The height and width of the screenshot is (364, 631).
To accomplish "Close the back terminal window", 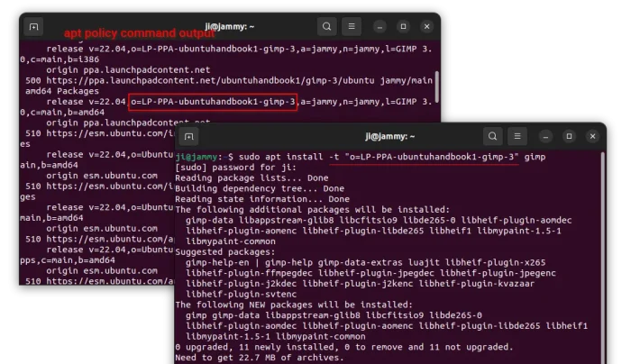I will (x=427, y=27).
